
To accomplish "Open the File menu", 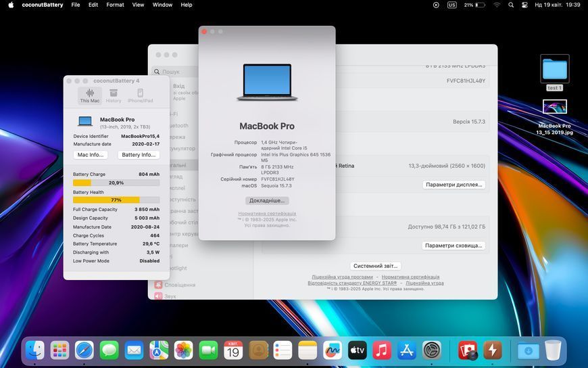I will pos(76,5).
